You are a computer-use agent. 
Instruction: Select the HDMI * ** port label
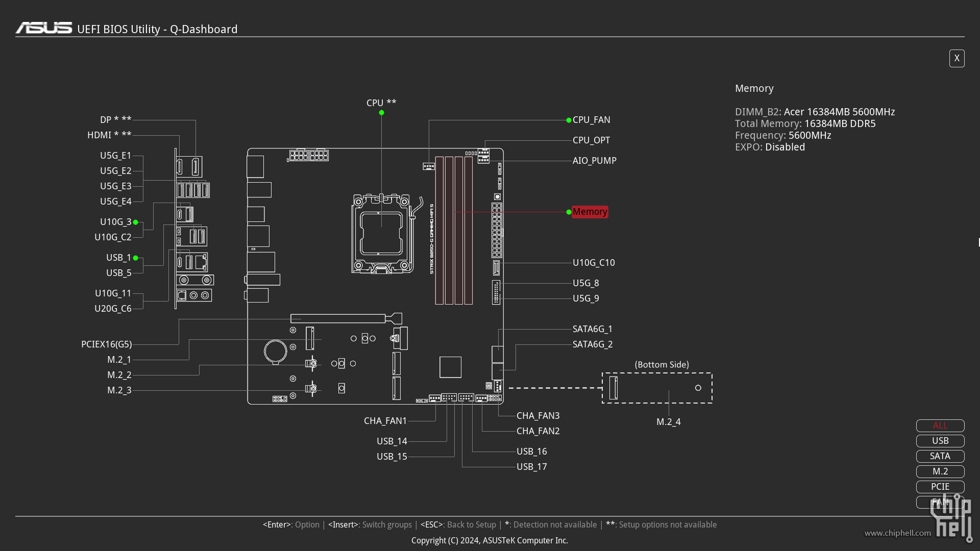tap(109, 135)
